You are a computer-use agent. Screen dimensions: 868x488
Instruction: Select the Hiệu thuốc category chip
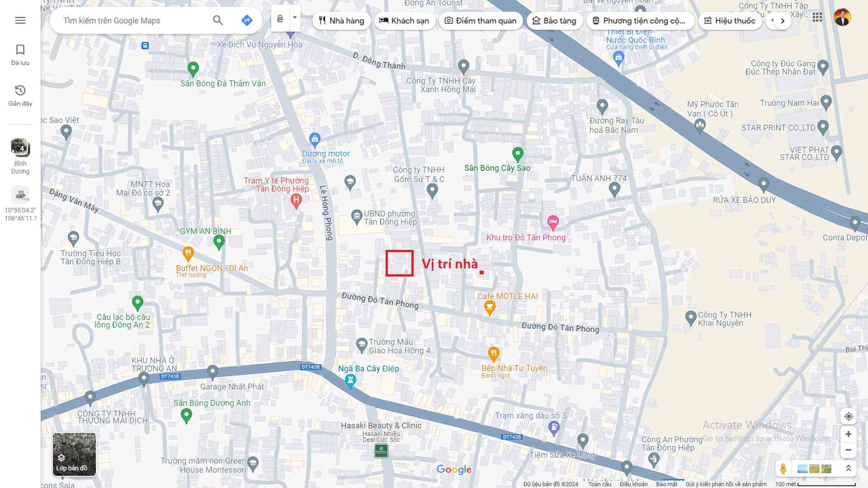tap(730, 21)
